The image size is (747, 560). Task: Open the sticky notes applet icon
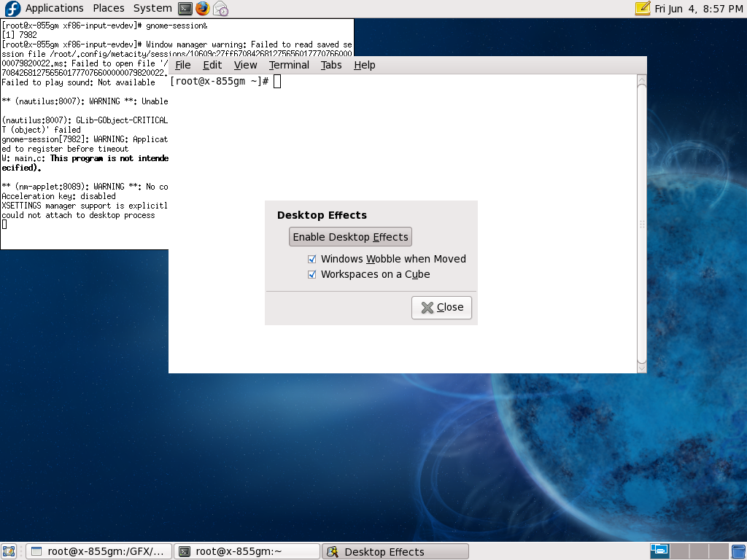pos(643,9)
